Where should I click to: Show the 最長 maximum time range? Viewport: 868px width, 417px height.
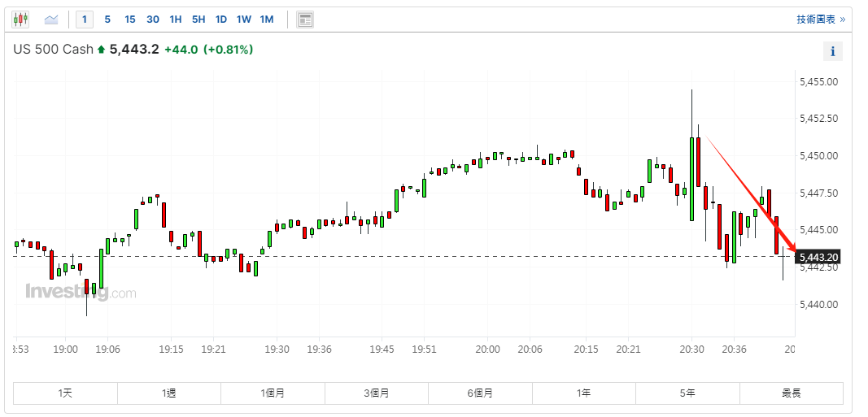click(791, 393)
